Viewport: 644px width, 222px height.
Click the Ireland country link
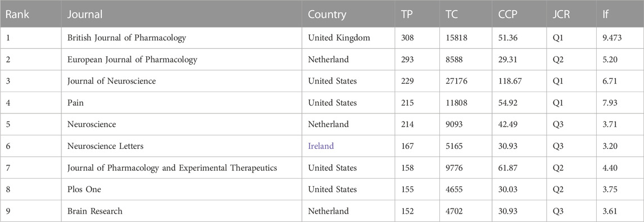click(x=321, y=146)
